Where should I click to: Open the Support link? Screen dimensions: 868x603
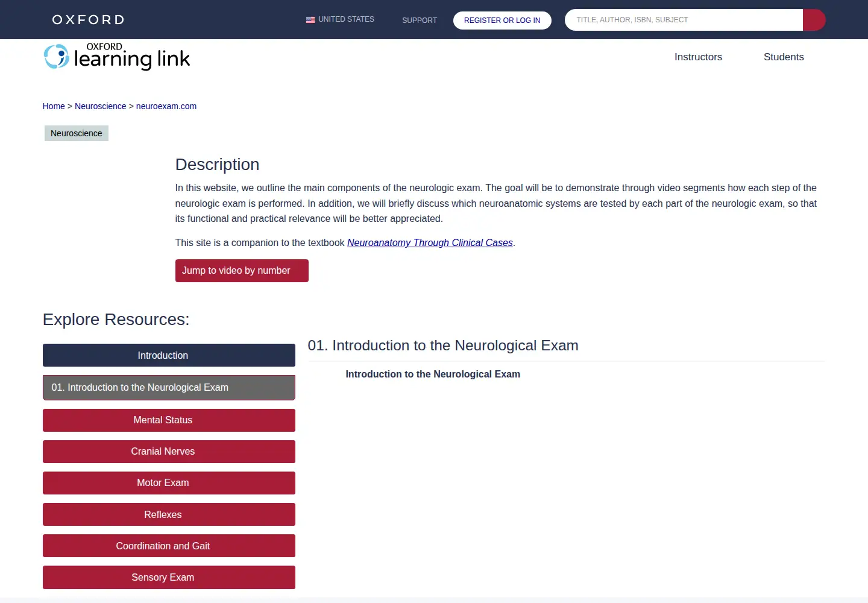pos(420,20)
